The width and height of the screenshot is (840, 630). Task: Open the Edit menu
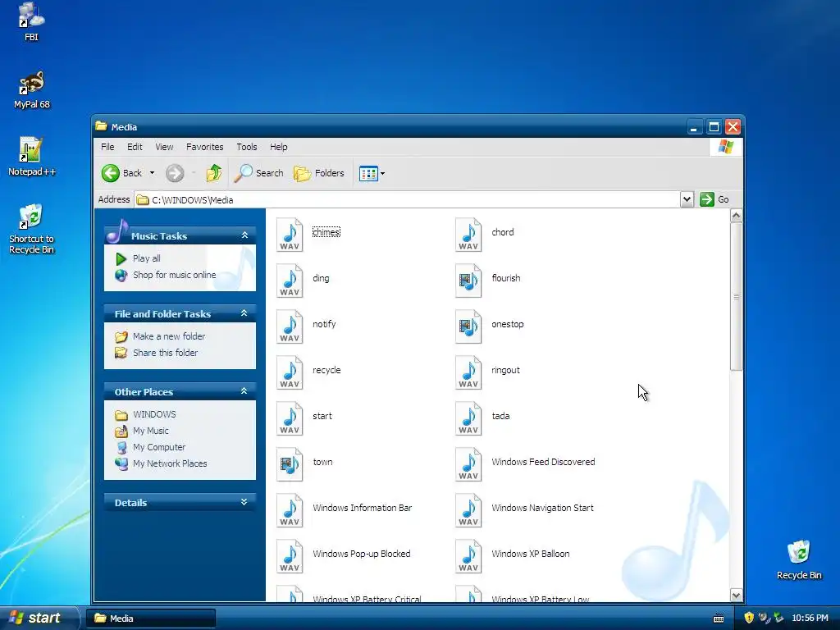point(135,147)
